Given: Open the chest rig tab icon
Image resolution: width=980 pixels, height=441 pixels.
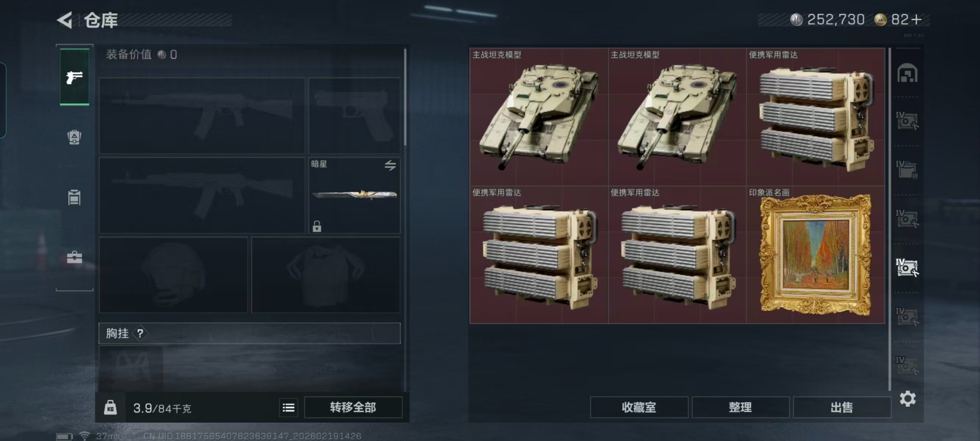Looking at the screenshot, I should tap(75, 197).
